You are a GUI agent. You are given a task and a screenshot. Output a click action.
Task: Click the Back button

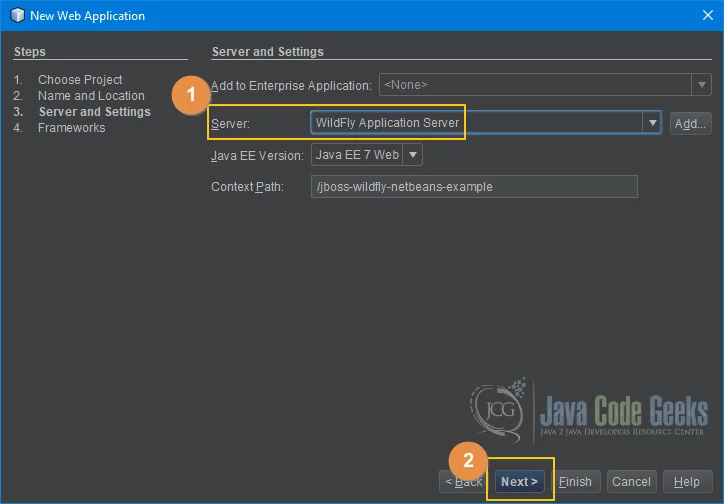click(464, 481)
